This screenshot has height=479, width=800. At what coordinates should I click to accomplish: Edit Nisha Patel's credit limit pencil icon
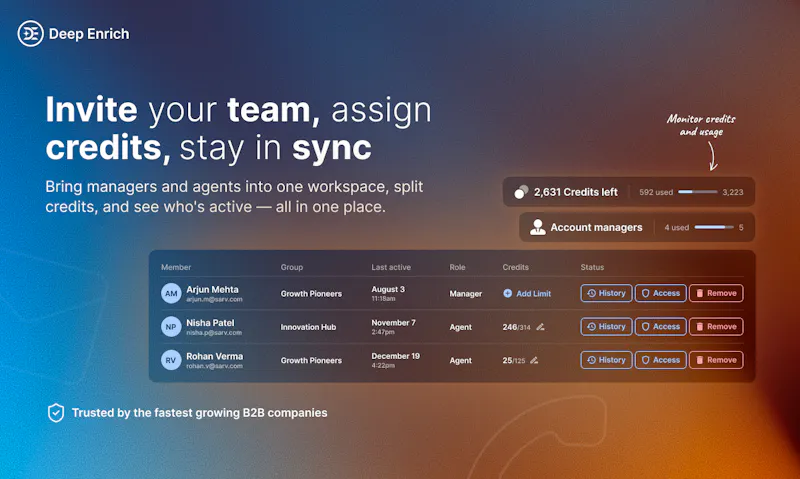coord(540,327)
